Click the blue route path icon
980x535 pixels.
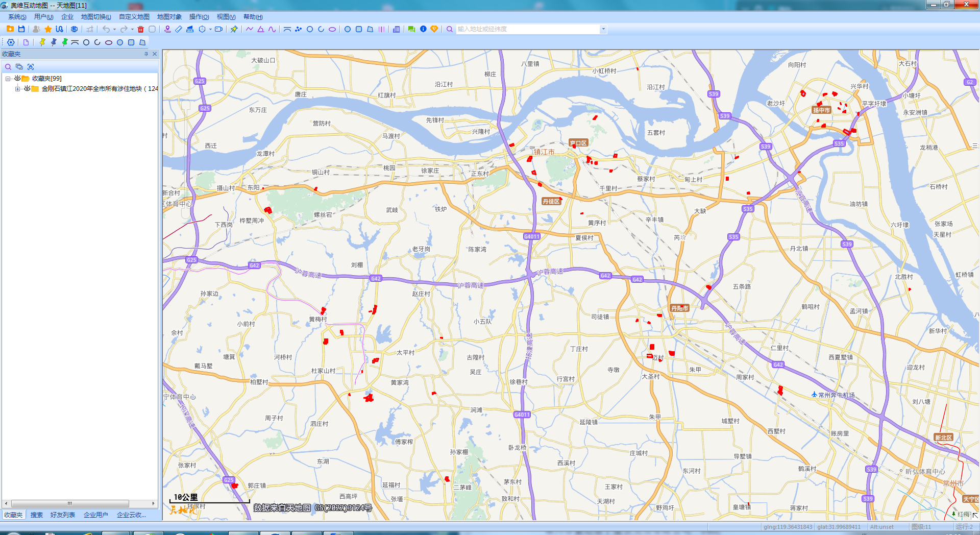coord(60,29)
